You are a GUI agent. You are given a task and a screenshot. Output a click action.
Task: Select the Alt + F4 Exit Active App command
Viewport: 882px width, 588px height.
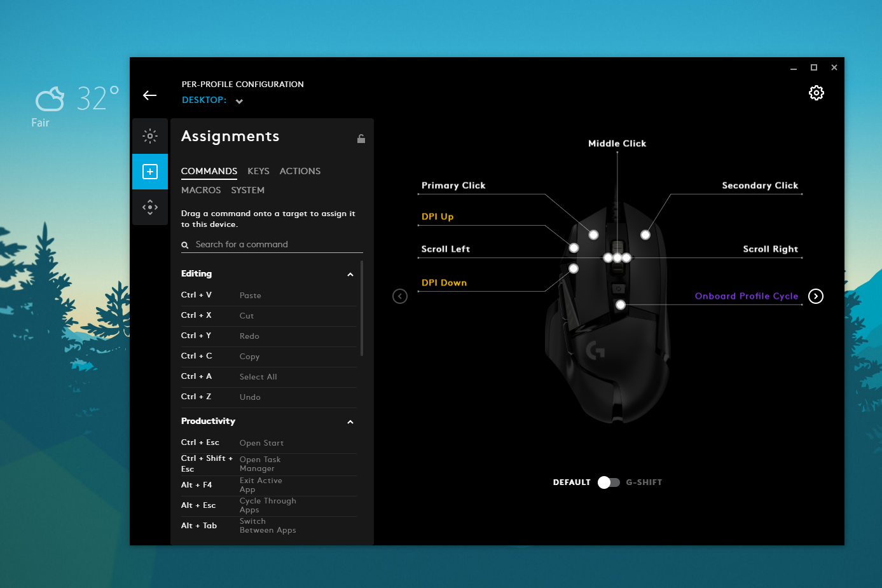tap(268, 486)
